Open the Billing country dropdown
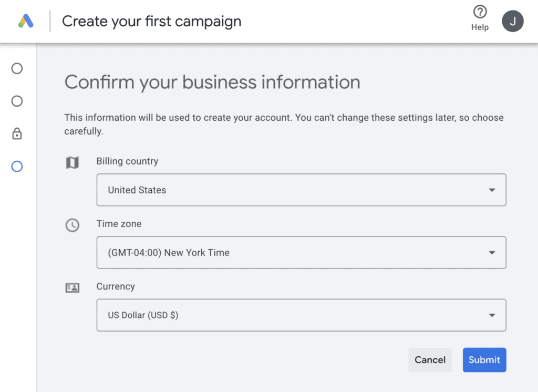The image size is (538, 392). click(x=492, y=190)
